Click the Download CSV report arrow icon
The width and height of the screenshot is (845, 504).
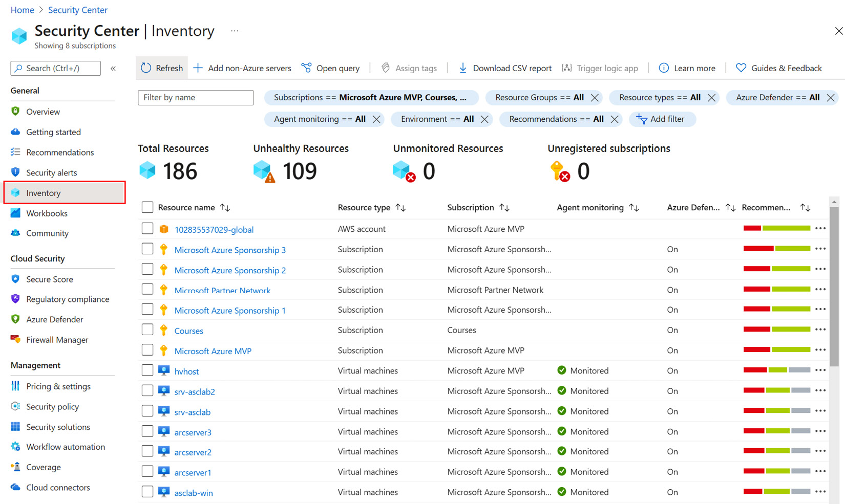(x=462, y=68)
